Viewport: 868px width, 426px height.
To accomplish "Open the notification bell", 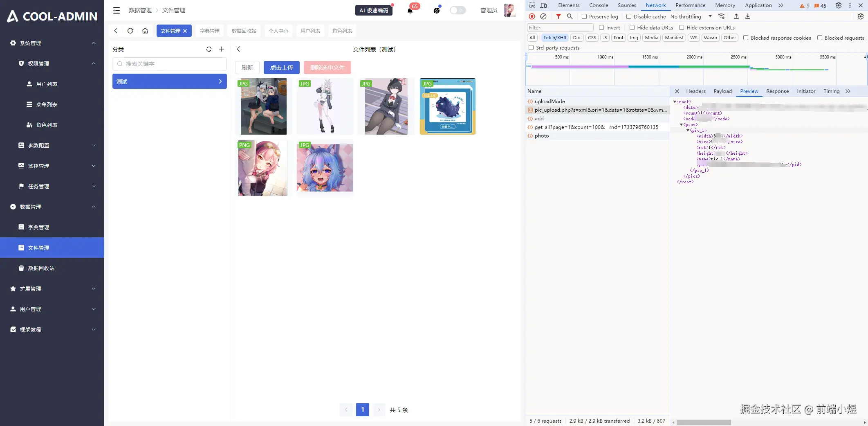I will pos(410,11).
